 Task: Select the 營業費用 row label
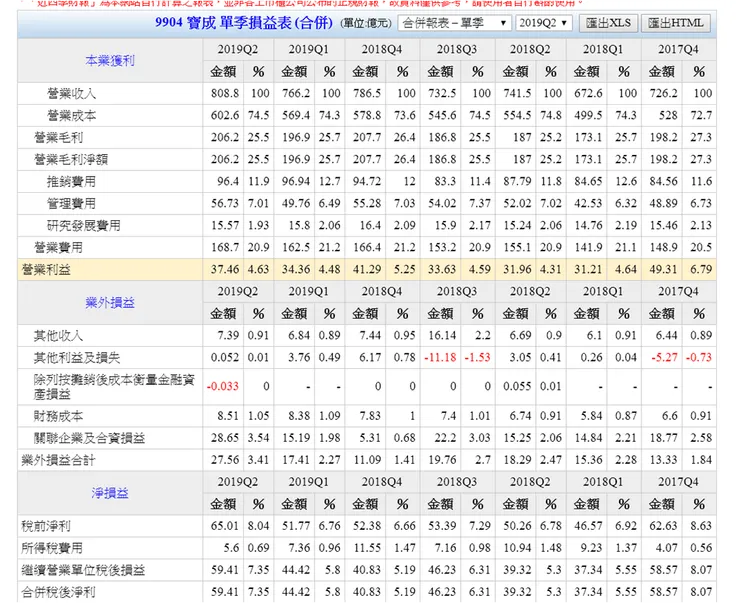coord(59,247)
